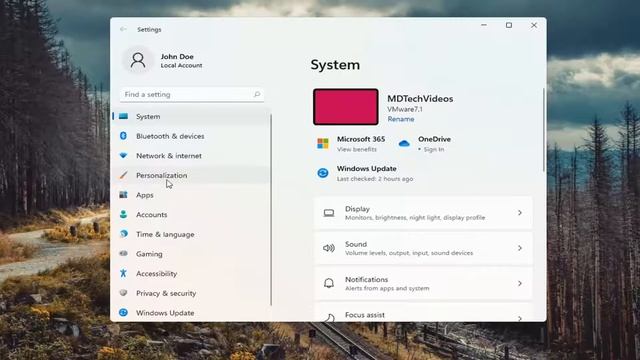
Task: Click OneDrive Sign in
Action: coord(434,149)
